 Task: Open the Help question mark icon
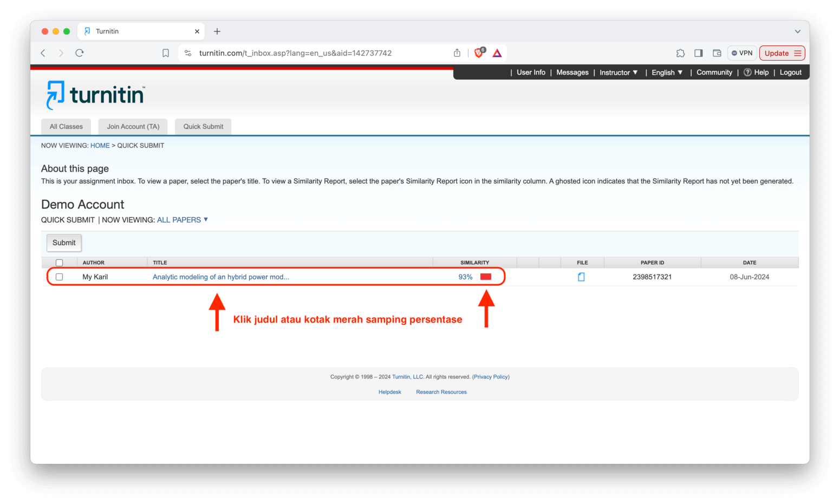[748, 72]
